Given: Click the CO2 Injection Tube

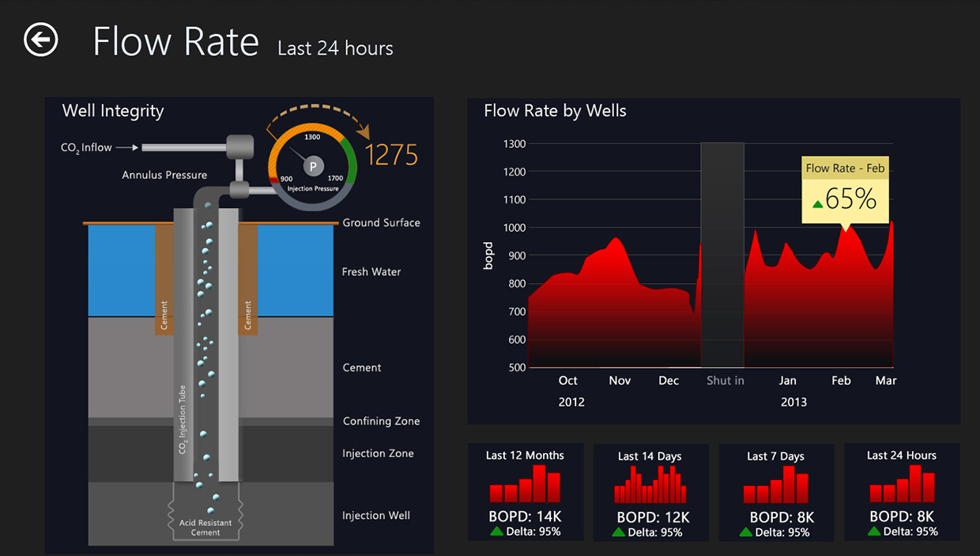Looking at the screenshot, I should click(x=183, y=419).
